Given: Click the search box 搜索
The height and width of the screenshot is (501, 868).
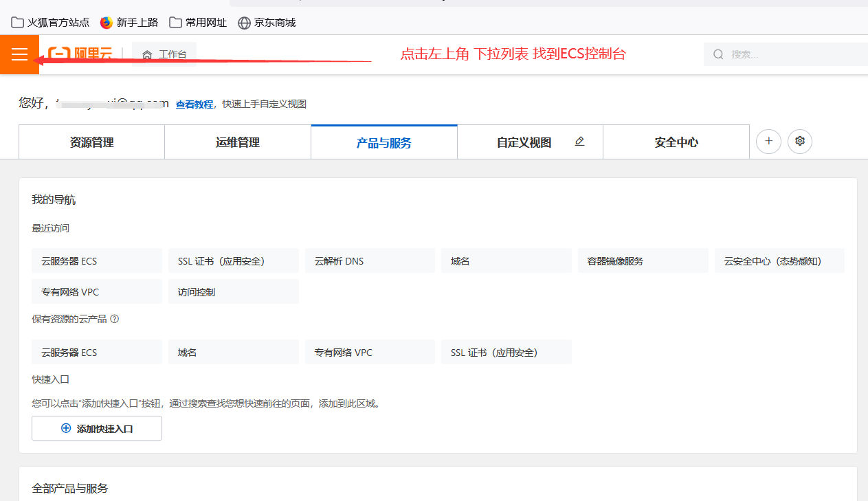Looking at the screenshot, I should coord(786,54).
